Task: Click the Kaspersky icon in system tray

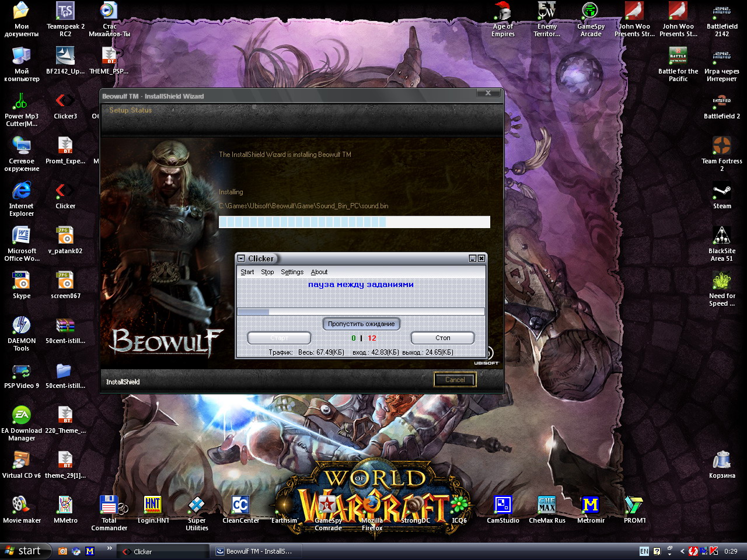Action: tap(713, 551)
